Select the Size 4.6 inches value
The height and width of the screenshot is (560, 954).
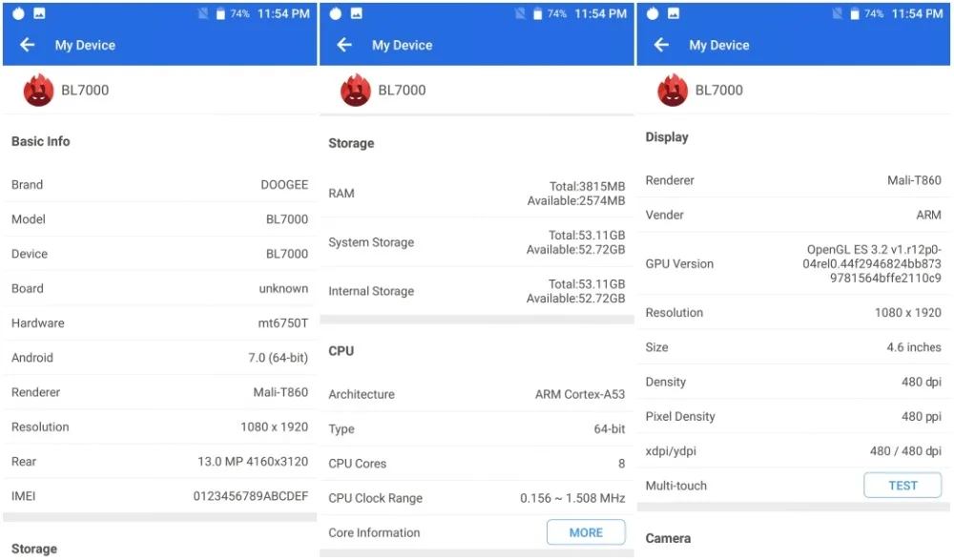(914, 347)
